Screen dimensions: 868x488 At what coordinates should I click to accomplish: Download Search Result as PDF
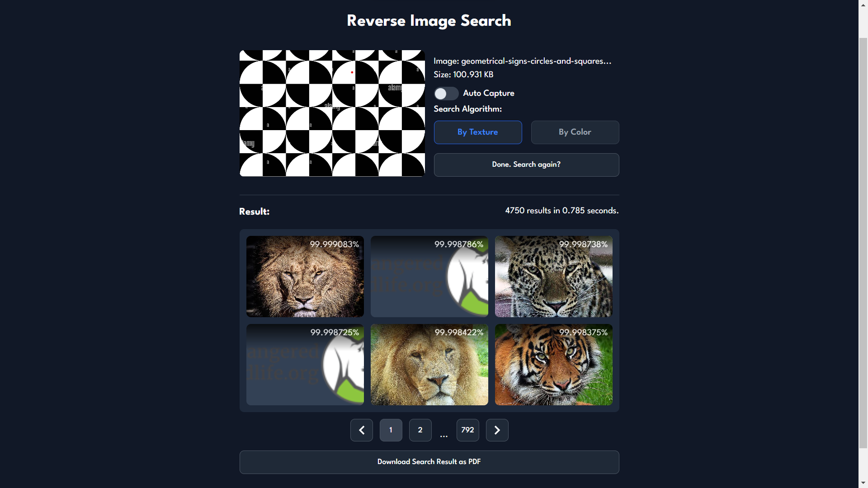point(429,462)
